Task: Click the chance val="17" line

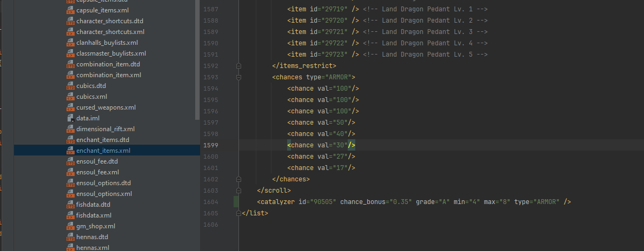Action: click(321, 168)
